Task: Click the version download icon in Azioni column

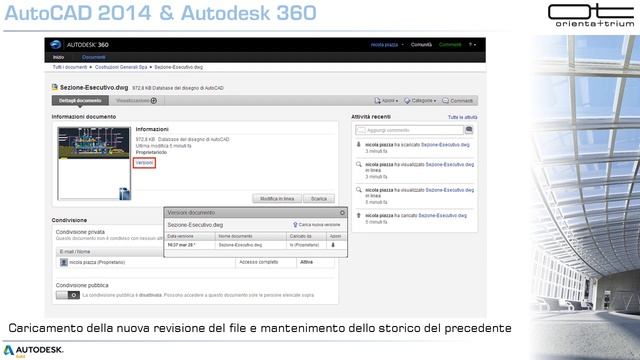Action: (x=333, y=245)
